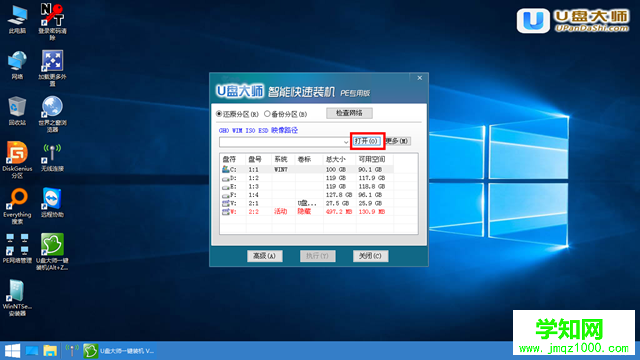Click the 117.9 GB free space cell
The height and width of the screenshot is (360, 640).
371,178
